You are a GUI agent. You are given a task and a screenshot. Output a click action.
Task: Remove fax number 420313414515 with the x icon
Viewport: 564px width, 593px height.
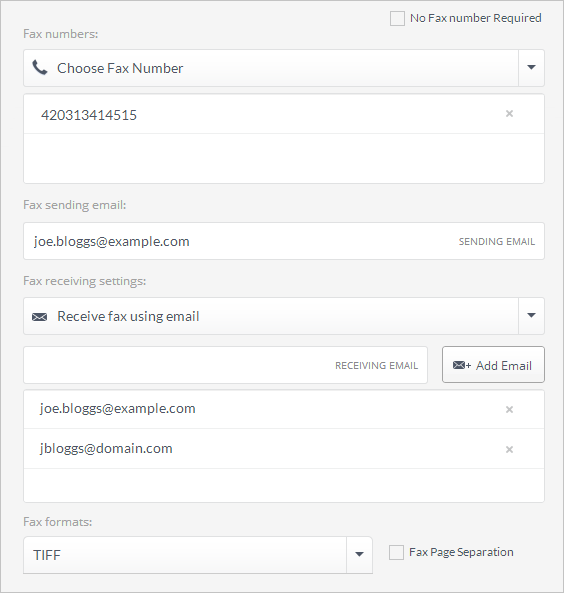click(509, 113)
